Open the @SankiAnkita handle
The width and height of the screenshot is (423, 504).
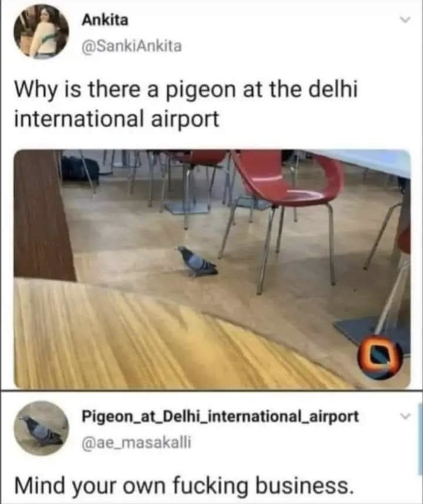(x=132, y=46)
